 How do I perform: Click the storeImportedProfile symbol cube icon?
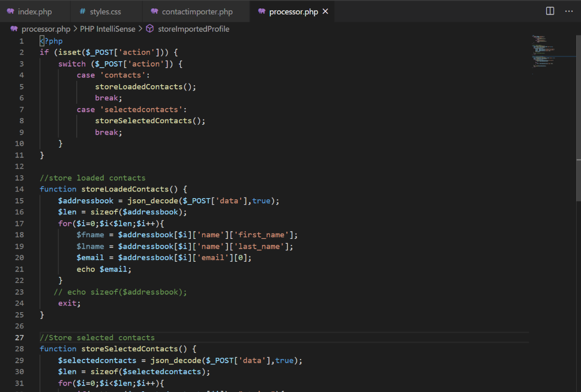coord(149,29)
